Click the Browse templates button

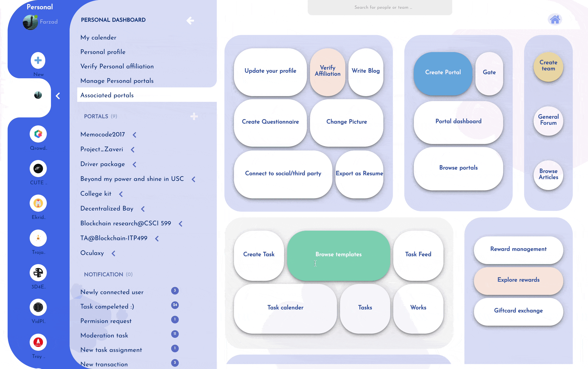338,254
